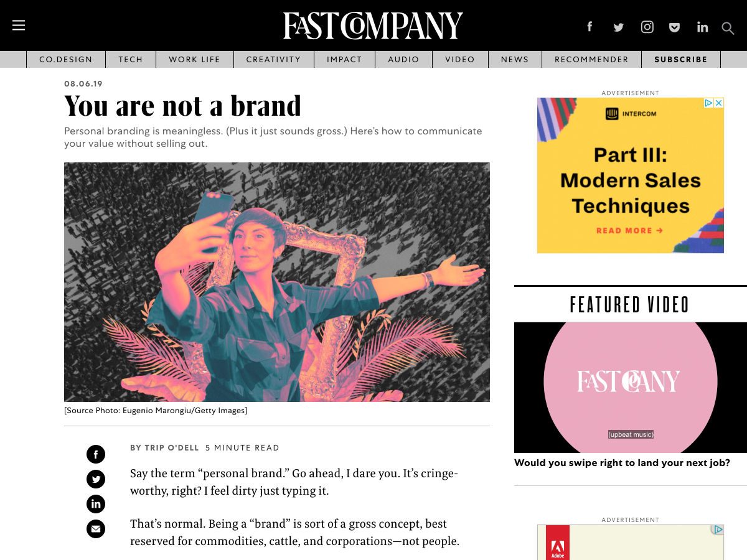Play the featured video thumbnail

click(630, 387)
